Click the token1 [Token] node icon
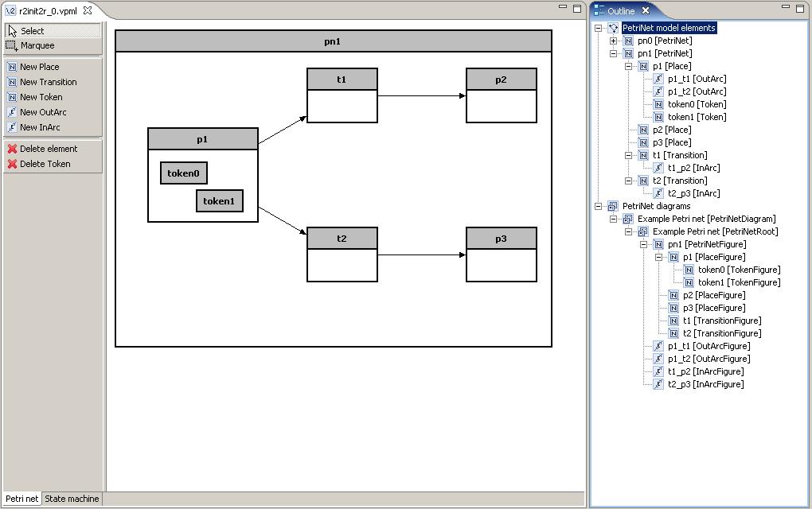Image resolution: width=812 pixels, height=509 pixels. click(658, 117)
